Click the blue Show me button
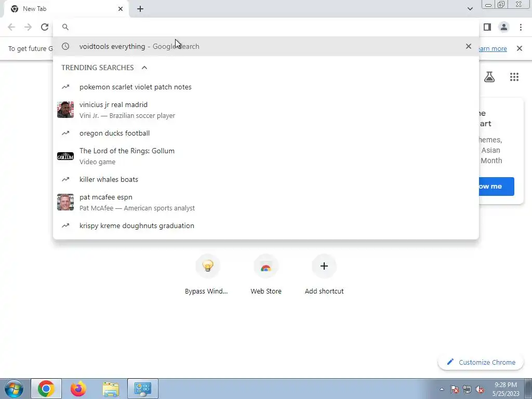Viewport: 532px width, 399px height. tap(496, 187)
